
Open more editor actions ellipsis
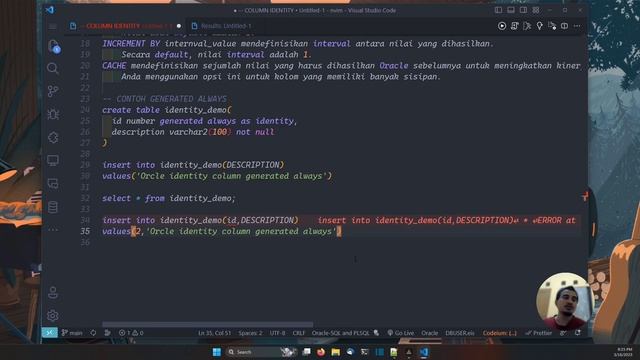coord(577,26)
